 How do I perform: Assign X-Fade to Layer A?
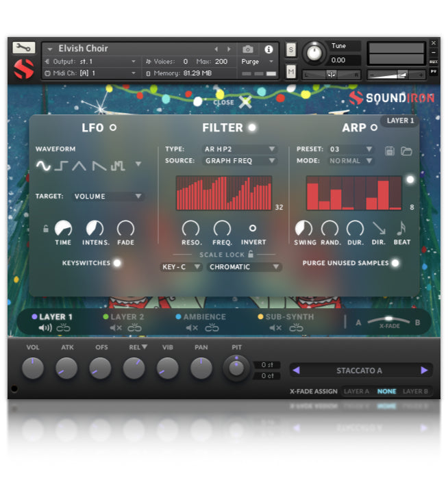tap(356, 392)
